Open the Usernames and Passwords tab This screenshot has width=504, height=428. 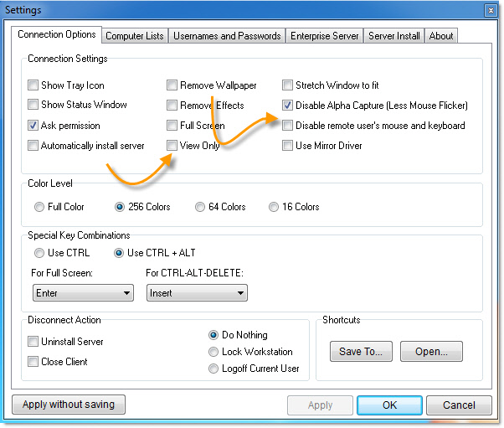tap(227, 36)
